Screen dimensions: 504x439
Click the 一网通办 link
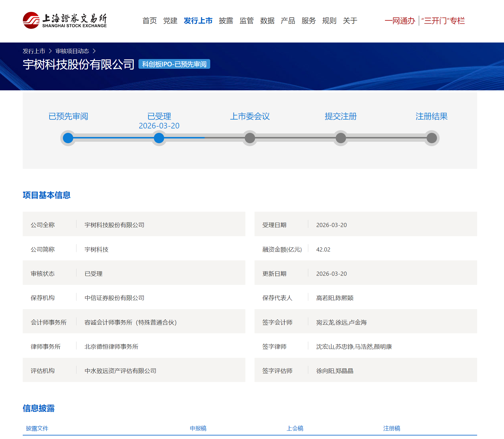click(x=400, y=21)
